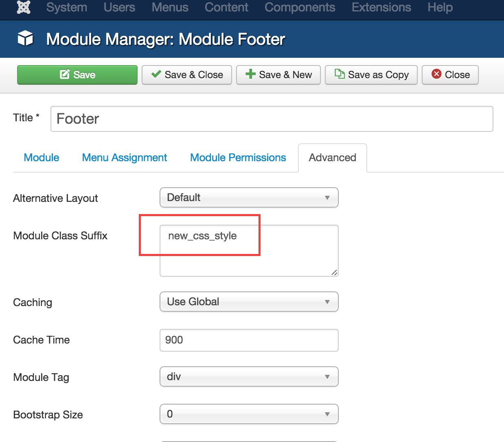Click Save as Copy button
The height and width of the screenshot is (442, 504).
[x=371, y=75]
